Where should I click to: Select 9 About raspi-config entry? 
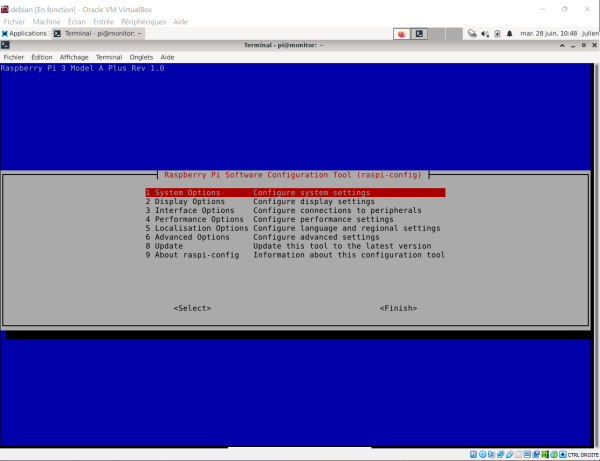point(295,255)
